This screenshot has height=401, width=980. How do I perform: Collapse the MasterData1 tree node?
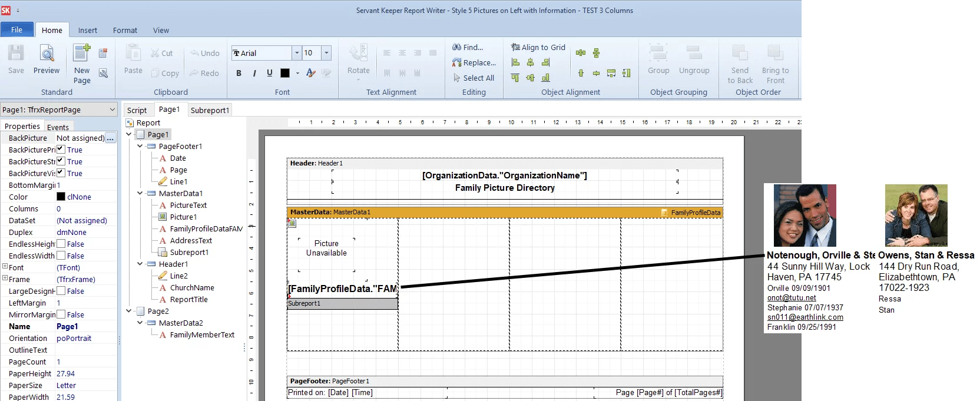point(140,193)
